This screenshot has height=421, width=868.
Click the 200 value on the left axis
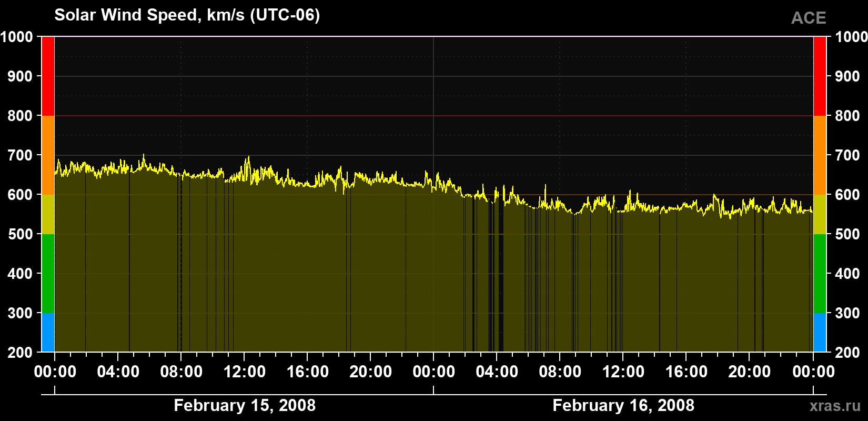click(20, 353)
